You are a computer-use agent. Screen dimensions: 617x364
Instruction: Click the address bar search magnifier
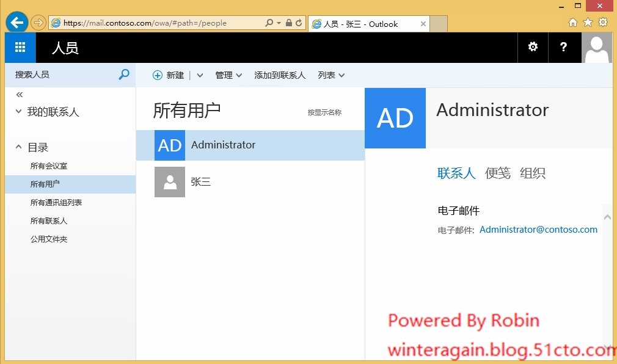(269, 23)
